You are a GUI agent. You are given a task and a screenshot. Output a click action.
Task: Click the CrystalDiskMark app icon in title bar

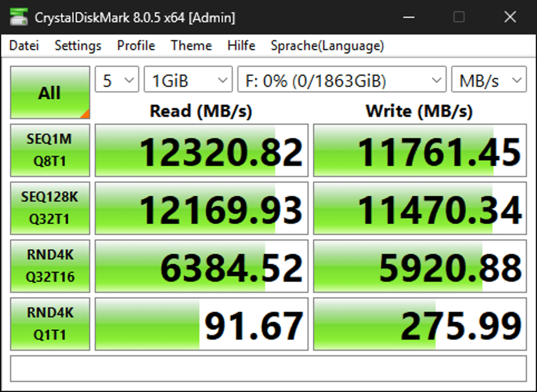pos(19,17)
